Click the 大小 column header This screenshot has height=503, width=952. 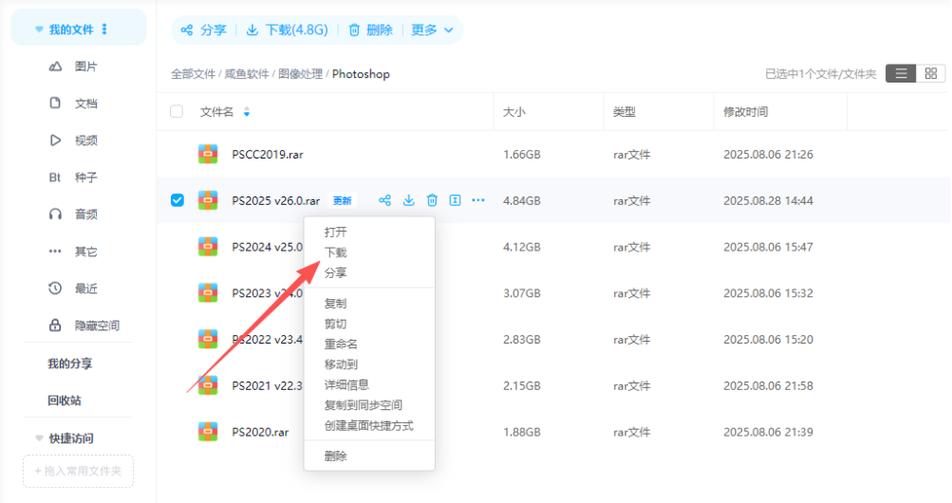click(514, 112)
